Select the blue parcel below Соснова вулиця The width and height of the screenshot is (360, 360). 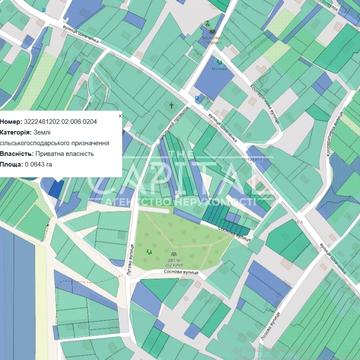(146, 299)
